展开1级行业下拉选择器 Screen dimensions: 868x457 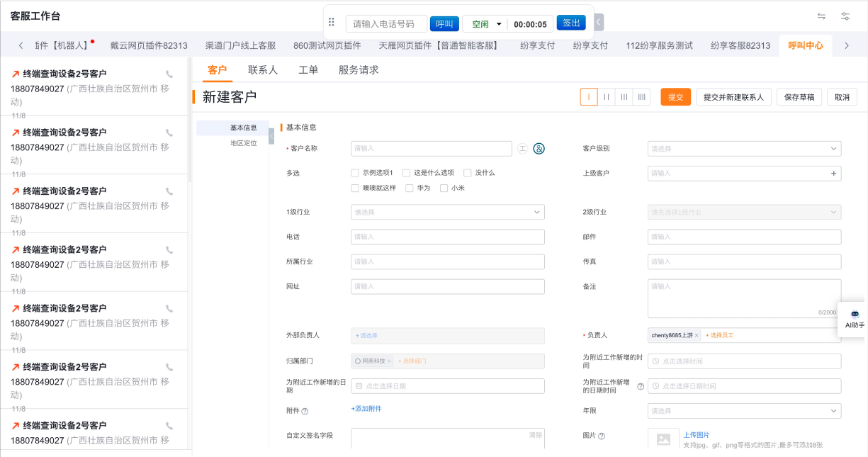[447, 212]
